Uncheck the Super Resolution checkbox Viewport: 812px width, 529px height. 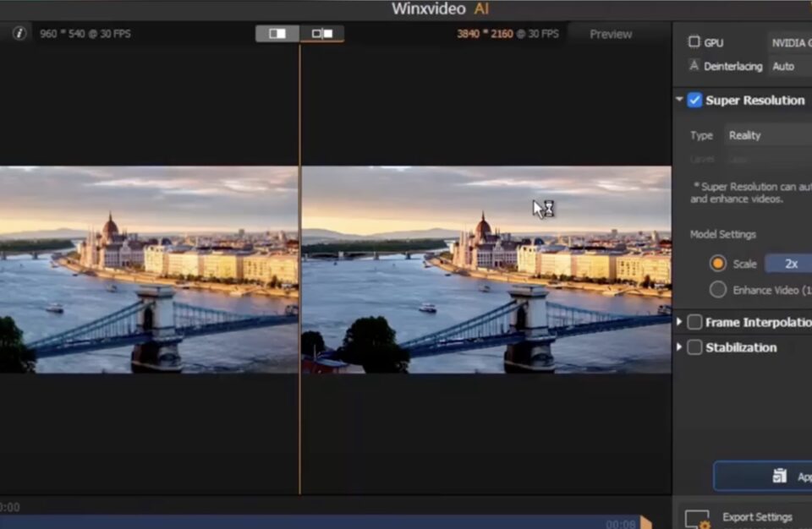click(694, 100)
